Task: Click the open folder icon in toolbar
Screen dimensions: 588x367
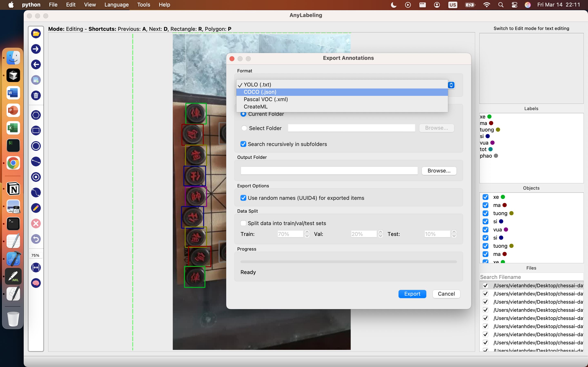Action: pyautogui.click(x=36, y=33)
